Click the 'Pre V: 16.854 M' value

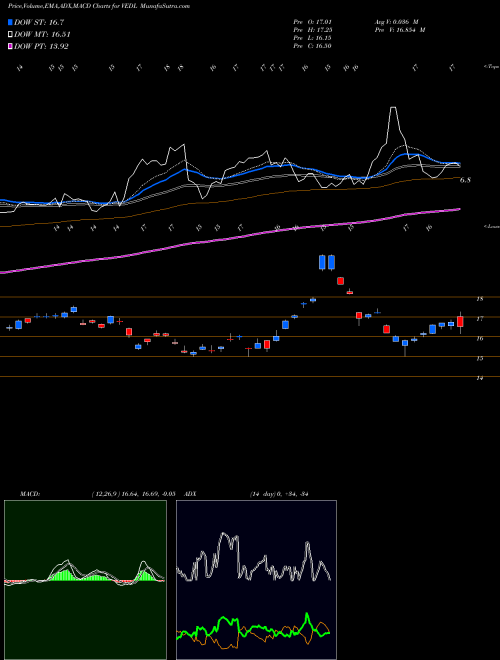tap(400, 30)
